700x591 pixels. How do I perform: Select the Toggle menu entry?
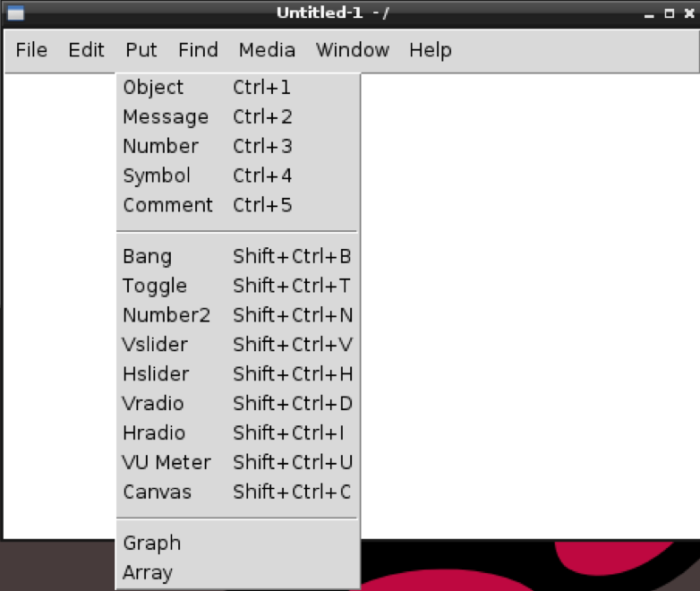(237, 286)
